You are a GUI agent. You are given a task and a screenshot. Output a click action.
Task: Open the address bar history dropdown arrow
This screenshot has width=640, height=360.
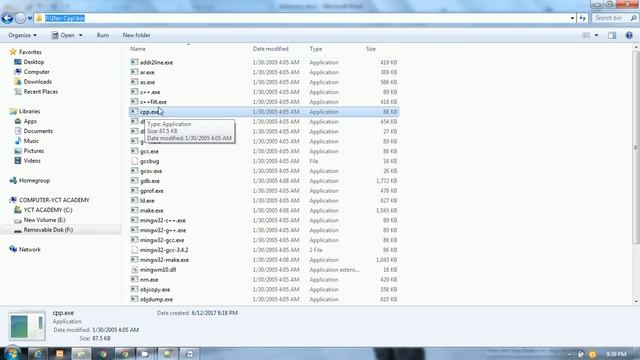tap(572, 18)
